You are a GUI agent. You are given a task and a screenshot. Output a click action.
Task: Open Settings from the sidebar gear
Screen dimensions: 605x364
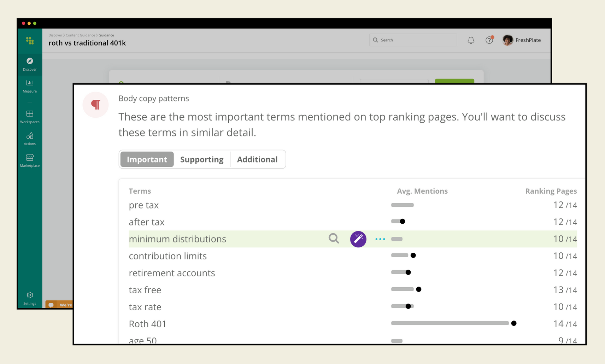click(30, 298)
